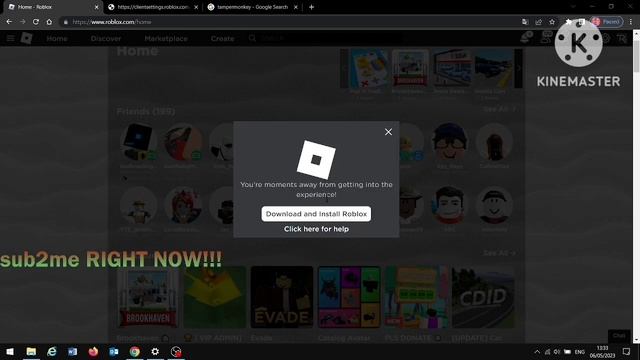Open the taskbar clock and date
The image size is (640, 360).
602,352
